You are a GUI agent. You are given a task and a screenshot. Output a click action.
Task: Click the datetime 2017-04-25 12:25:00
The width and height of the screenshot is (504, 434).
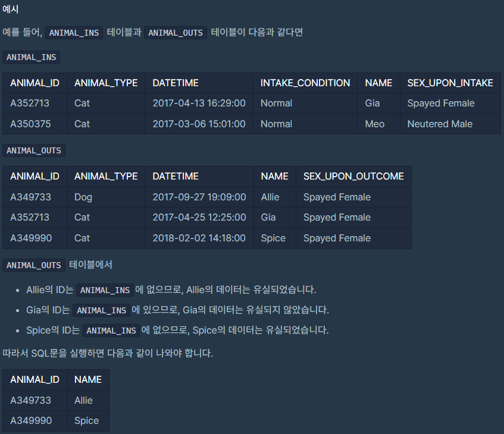[199, 218]
